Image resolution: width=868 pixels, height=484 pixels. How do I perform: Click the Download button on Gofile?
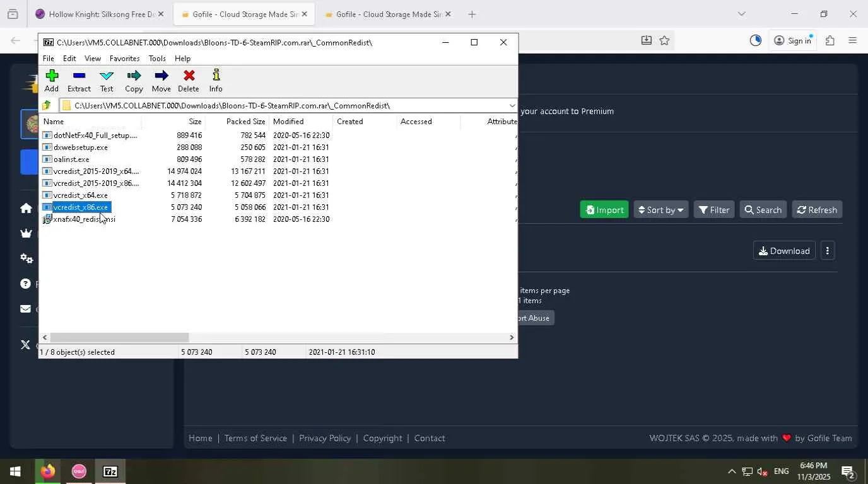(784, 251)
